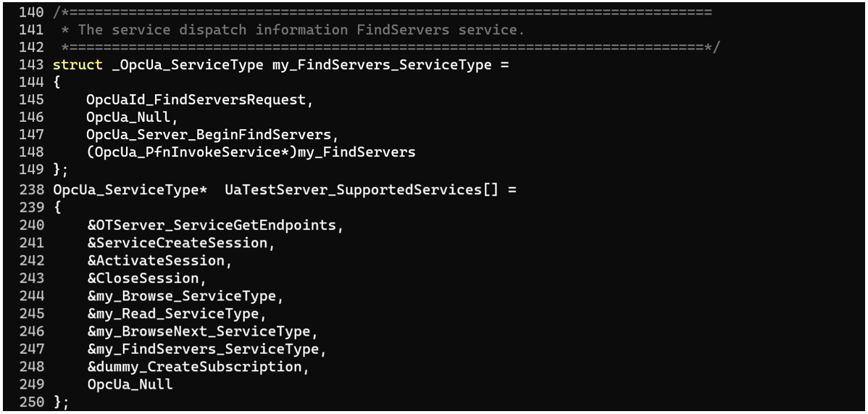Click &my_BrowseNext_ServiceType entry
Image resolution: width=868 pixels, height=414 pixels.
click(199, 331)
